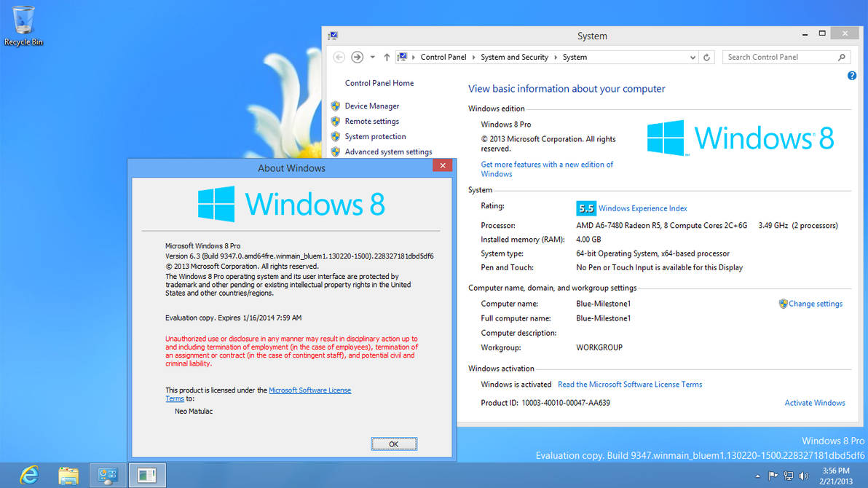Click the Forward arrow in System window
The width and height of the screenshot is (868, 488).
pyautogui.click(x=357, y=57)
